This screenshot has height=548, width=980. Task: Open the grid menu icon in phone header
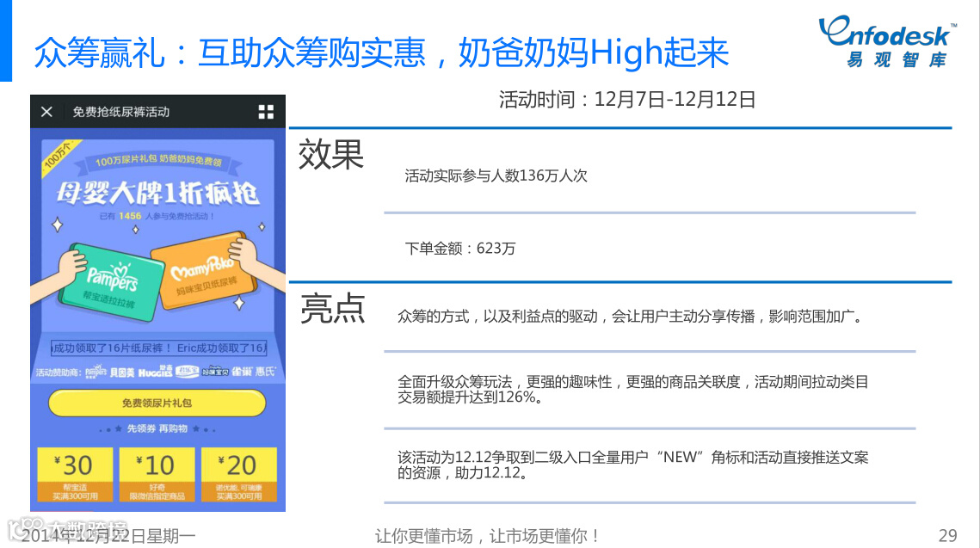pos(266,112)
